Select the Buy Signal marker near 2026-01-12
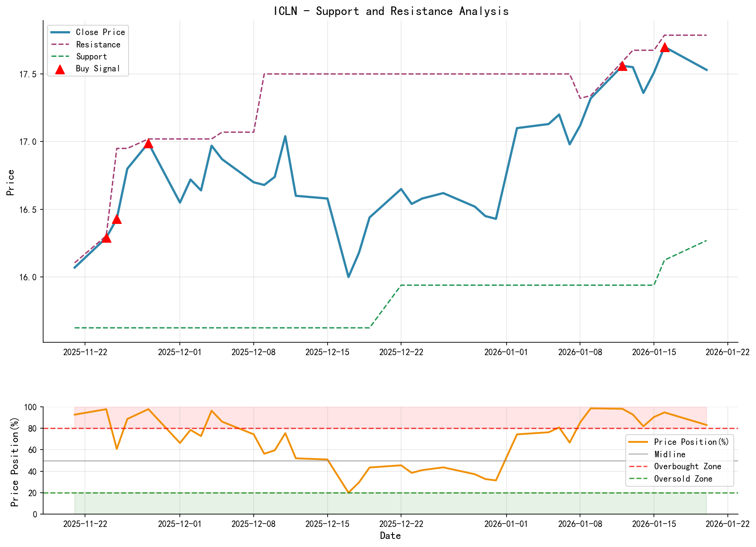Screen dimensions: 756x547 click(x=623, y=67)
